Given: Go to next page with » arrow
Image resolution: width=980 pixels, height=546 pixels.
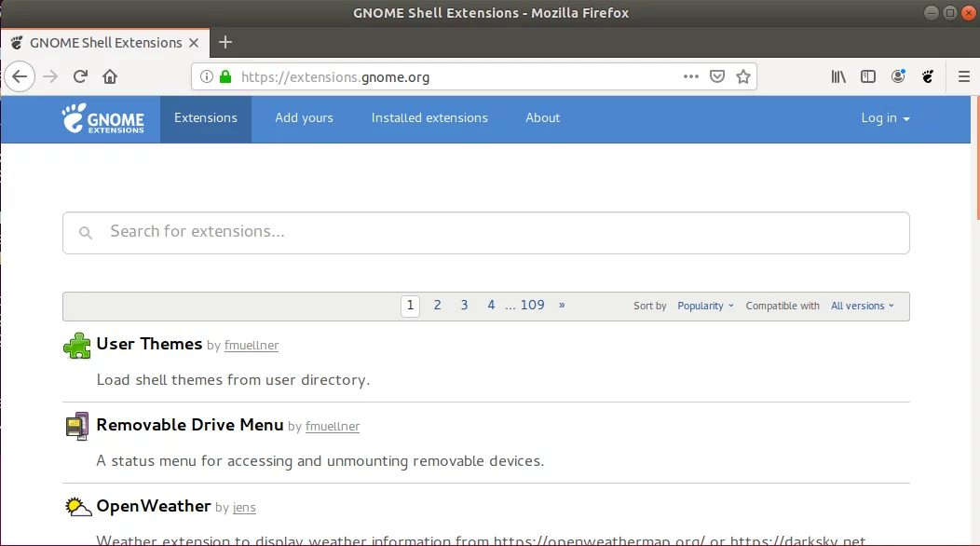Looking at the screenshot, I should [x=562, y=306].
